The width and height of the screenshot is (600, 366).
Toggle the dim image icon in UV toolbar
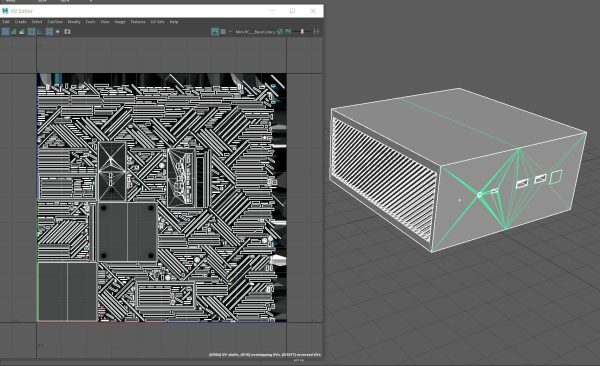223,31
